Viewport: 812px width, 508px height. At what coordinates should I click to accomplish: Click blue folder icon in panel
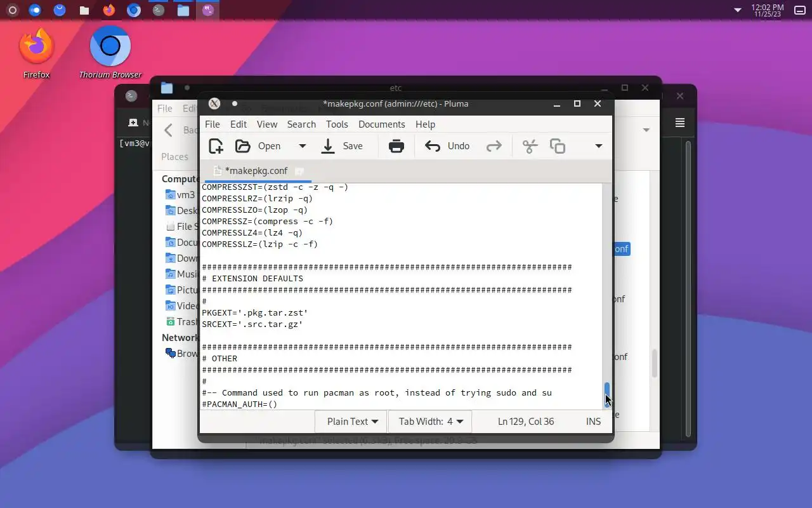(x=183, y=10)
